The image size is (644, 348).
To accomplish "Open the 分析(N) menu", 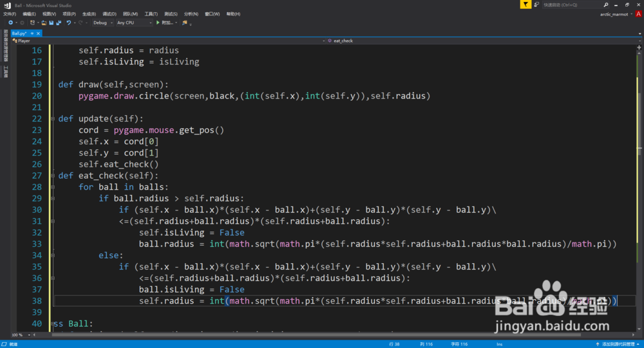I will coord(191,14).
